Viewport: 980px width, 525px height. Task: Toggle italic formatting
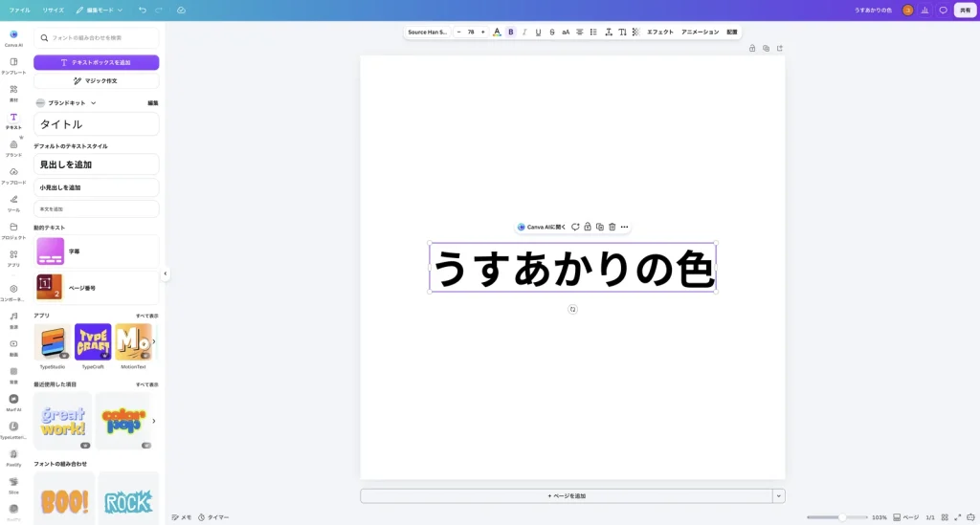coord(524,32)
